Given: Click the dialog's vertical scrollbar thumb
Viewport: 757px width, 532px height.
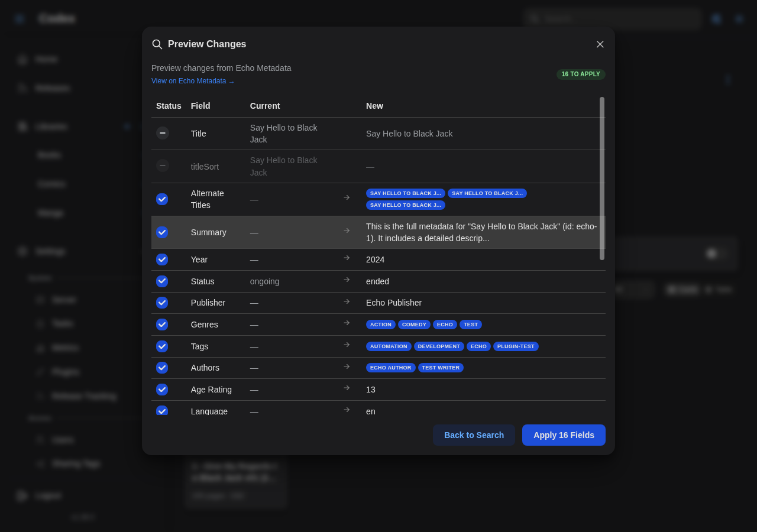Looking at the screenshot, I should click(x=602, y=179).
